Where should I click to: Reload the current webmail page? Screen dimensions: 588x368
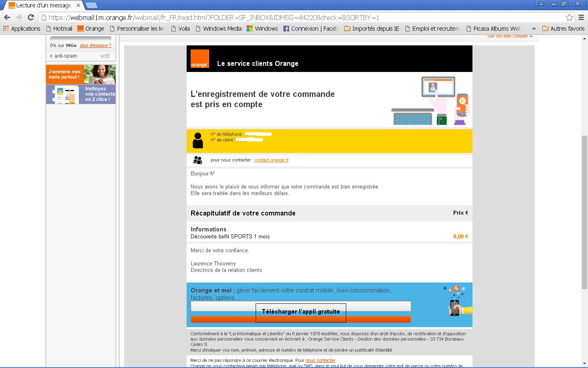coord(31,18)
